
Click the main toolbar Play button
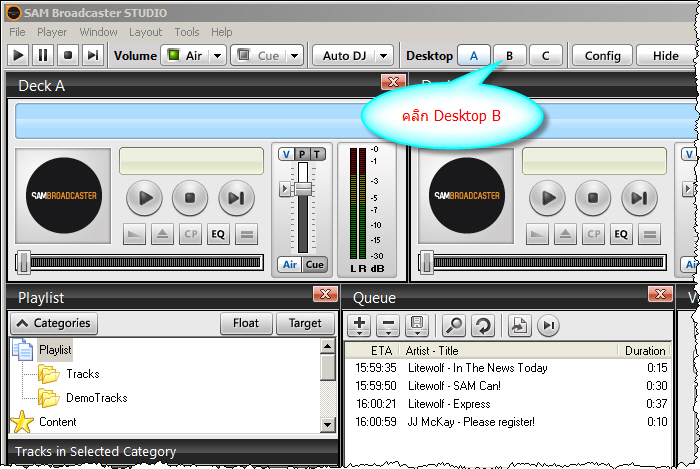point(18,55)
